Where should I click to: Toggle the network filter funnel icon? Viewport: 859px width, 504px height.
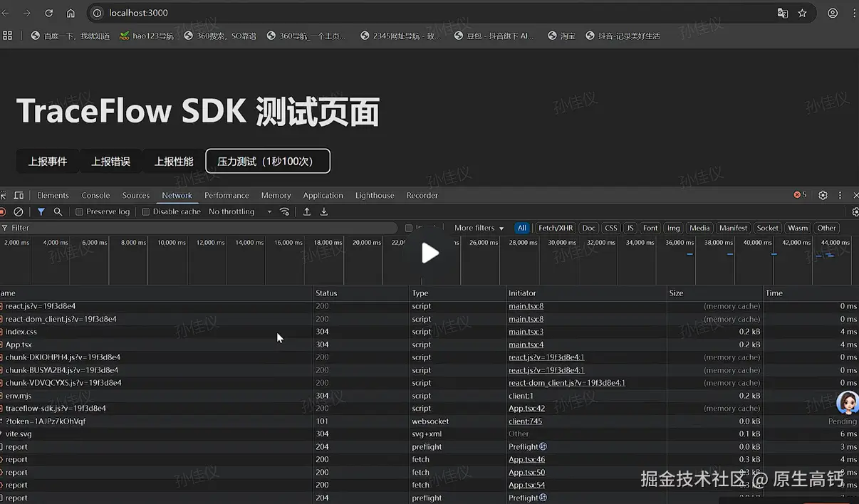[x=41, y=211]
